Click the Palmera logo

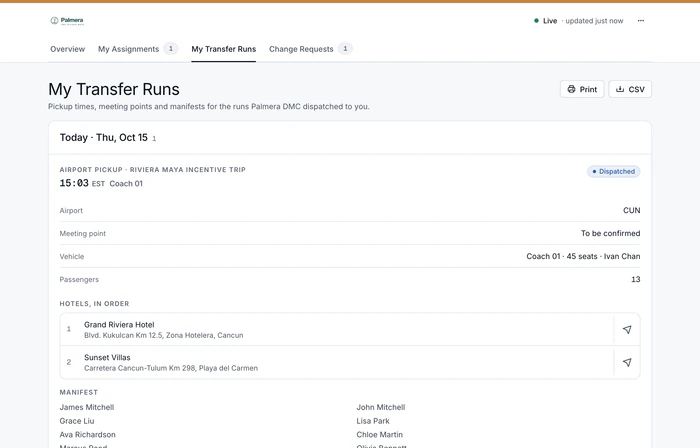67,21
